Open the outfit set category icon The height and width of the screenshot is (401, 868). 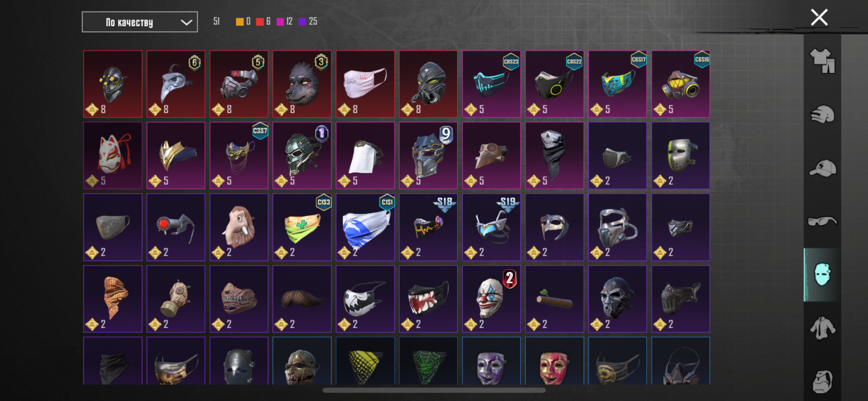pyautogui.click(x=822, y=60)
